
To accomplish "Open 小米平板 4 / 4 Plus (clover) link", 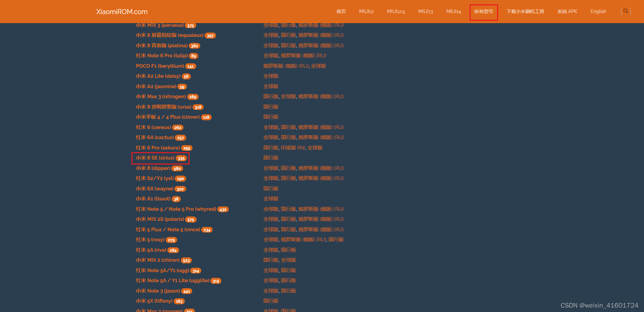I will 168,117.
